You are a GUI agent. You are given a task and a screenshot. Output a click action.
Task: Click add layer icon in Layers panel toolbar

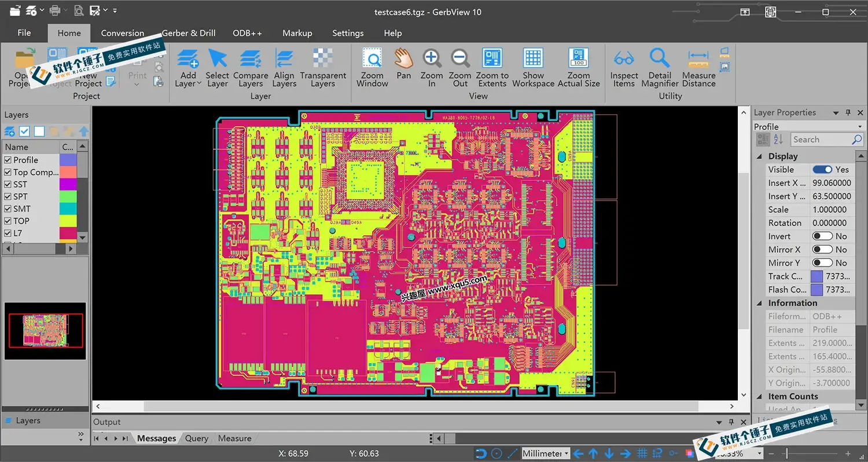[x=10, y=131]
